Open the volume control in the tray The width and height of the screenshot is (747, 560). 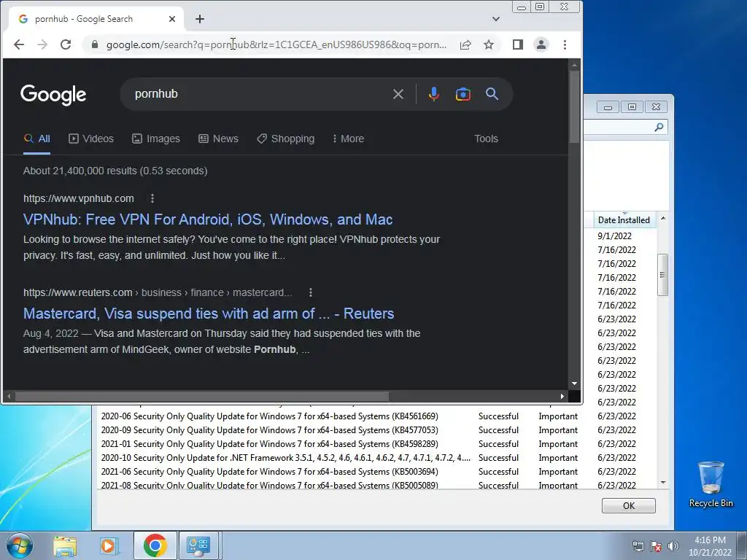[673, 546]
